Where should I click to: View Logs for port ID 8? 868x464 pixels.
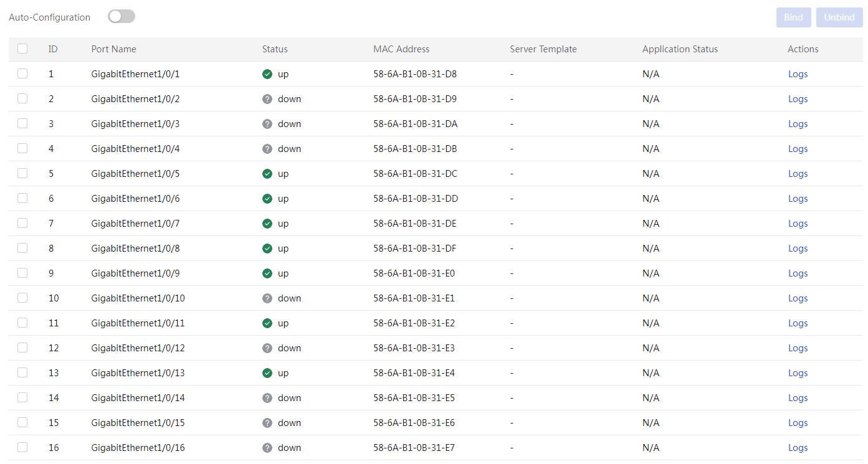798,249
